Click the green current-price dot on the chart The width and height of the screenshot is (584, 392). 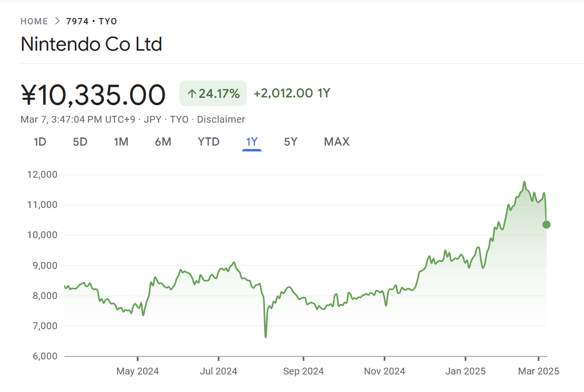pyautogui.click(x=546, y=224)
